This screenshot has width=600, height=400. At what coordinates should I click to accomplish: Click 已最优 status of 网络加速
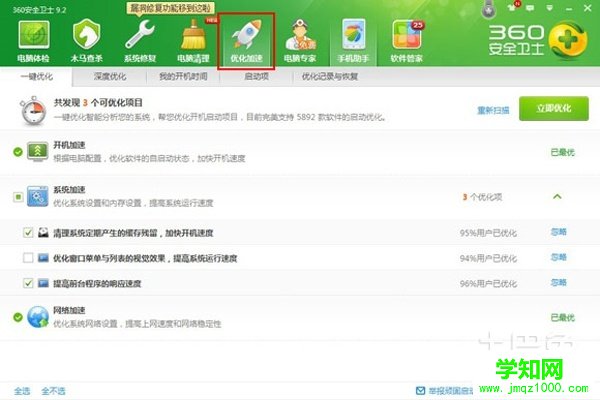click(562, 317)
